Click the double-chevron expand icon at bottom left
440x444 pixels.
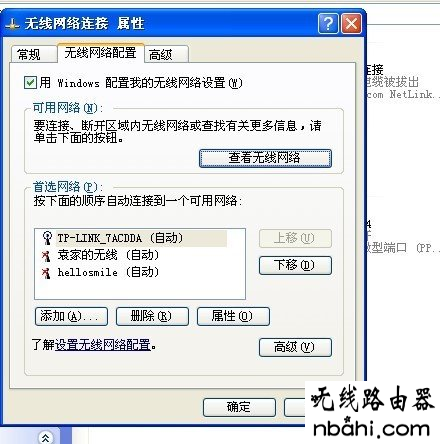coord(46,437)
